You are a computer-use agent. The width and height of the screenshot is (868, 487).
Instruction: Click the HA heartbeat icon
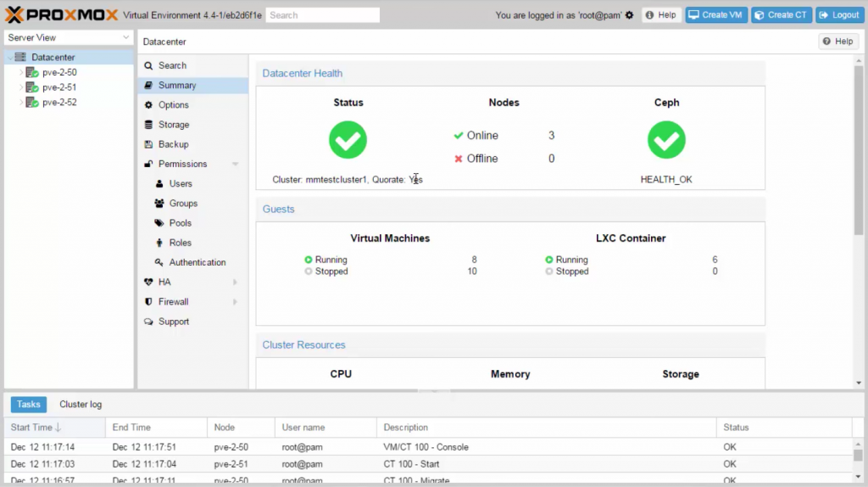(x=149, y=283)
